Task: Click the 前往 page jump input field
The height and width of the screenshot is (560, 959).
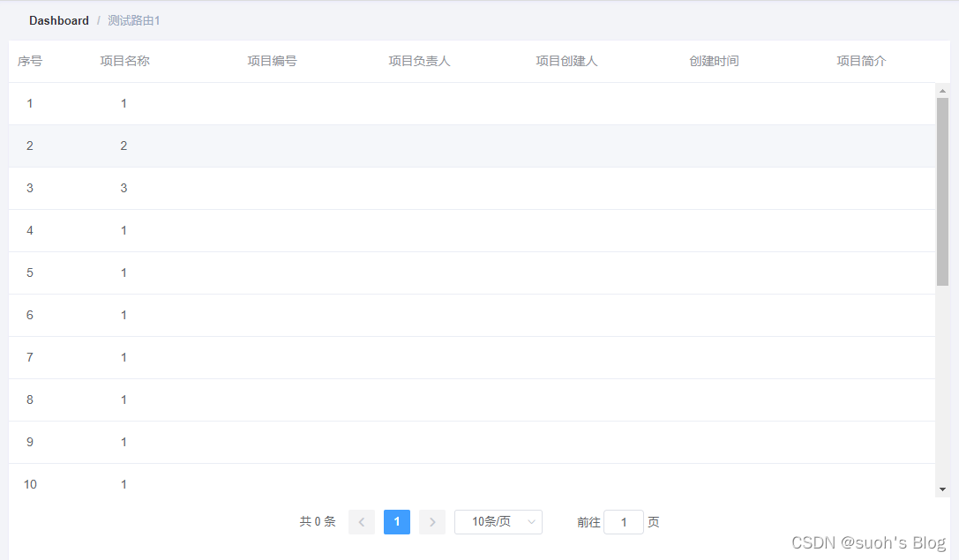Action: (x=624, y=521)
